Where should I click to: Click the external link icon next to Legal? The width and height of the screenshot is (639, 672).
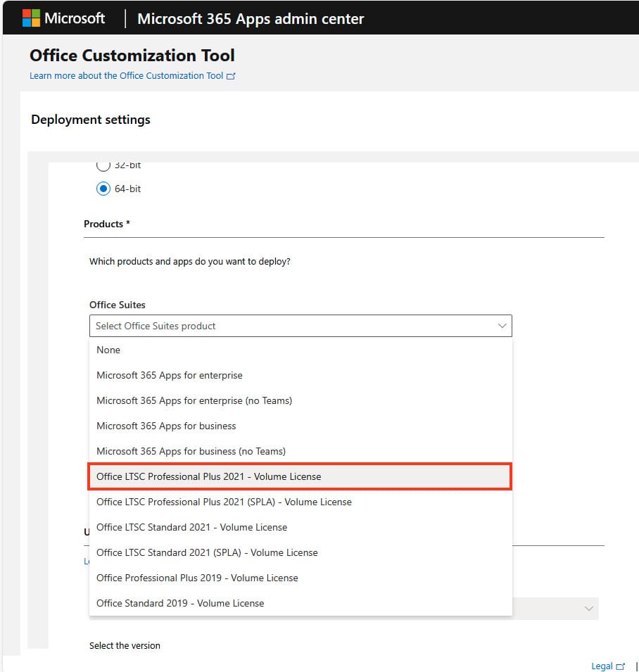pos(620,666)
